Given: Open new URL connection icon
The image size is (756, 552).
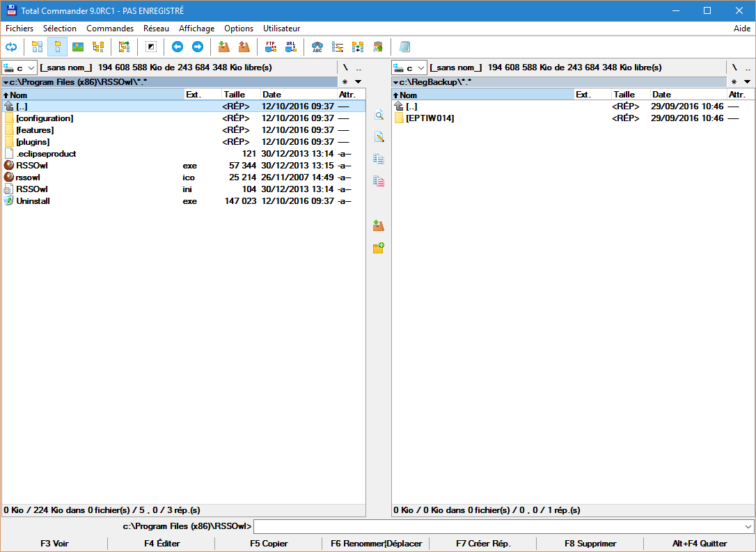Looking at the screenshot, I should click(x=291, y=47).
